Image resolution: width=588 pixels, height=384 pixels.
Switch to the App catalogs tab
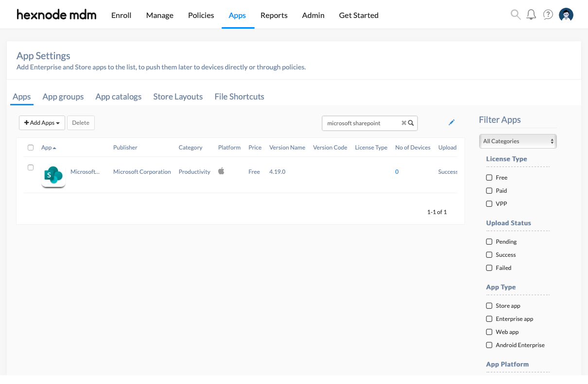point(119,97)
